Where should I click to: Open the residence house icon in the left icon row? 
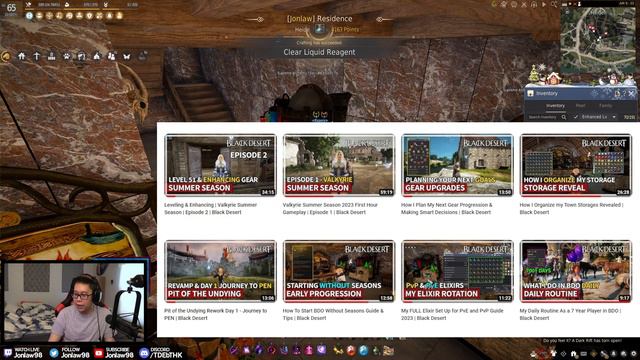point(22,56)
